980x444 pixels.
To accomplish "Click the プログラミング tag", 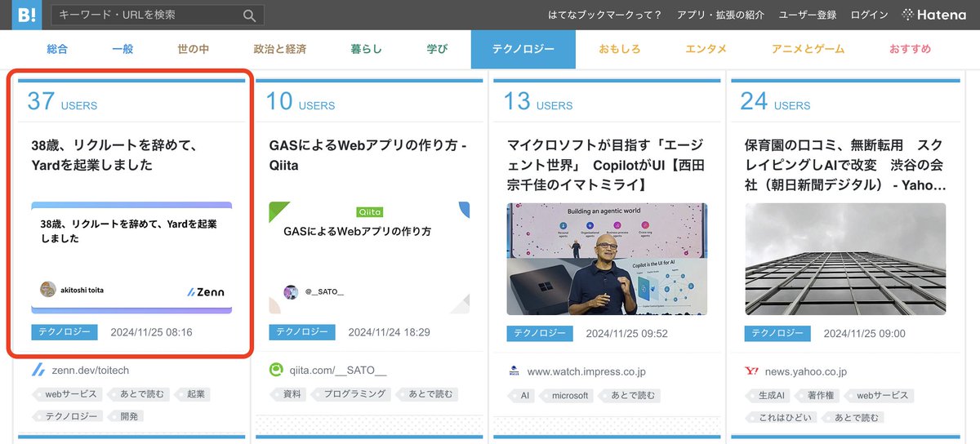I will point(353,394).
